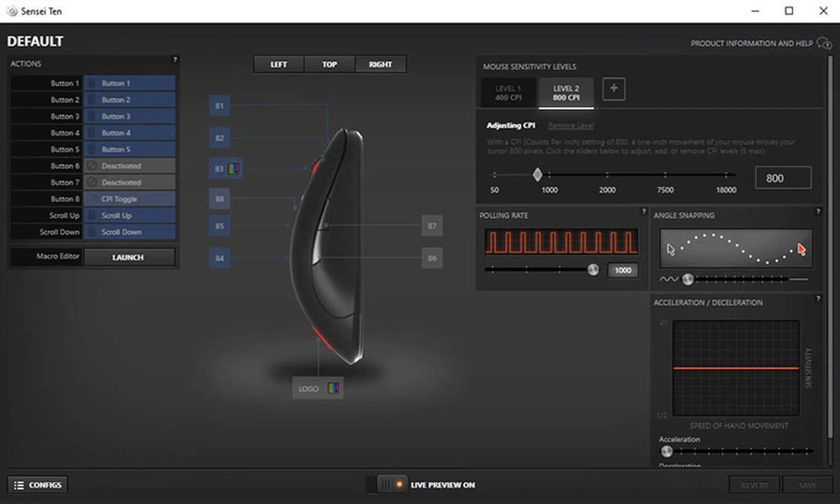
Task: Click the 800 CPI value input field
Action: (x=783, y=178)
